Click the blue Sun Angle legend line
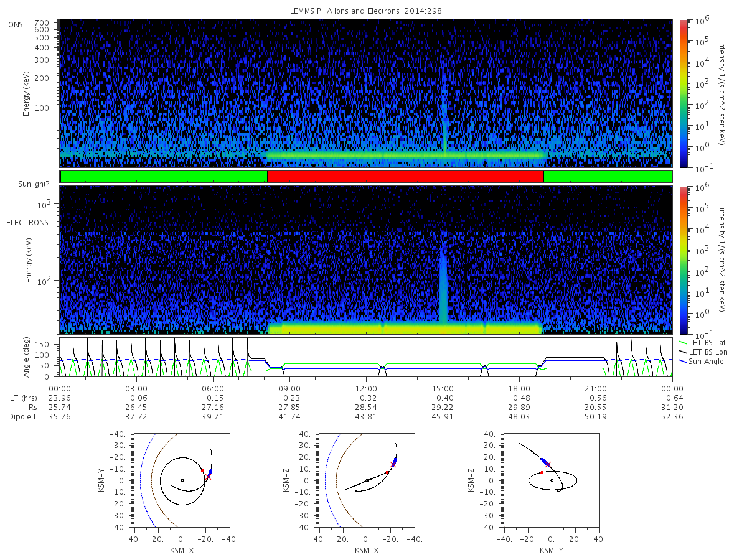The height and width of the screenshot is (560, 747). (x=683, y=361)
